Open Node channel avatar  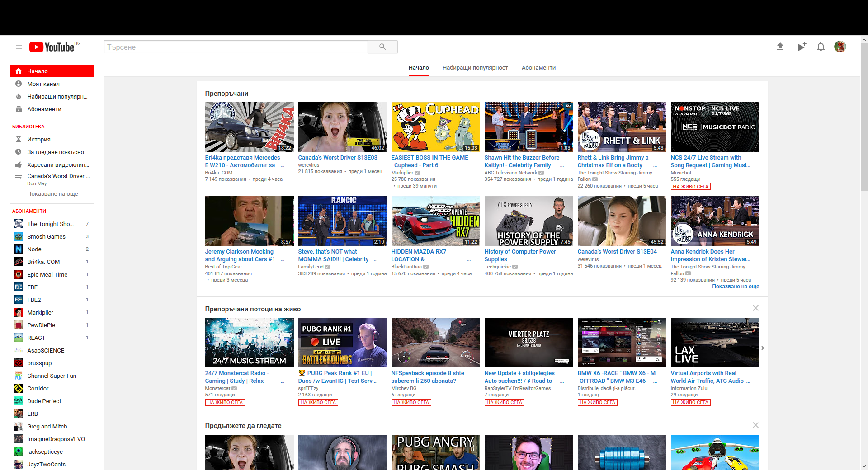(x=19, y=249)
